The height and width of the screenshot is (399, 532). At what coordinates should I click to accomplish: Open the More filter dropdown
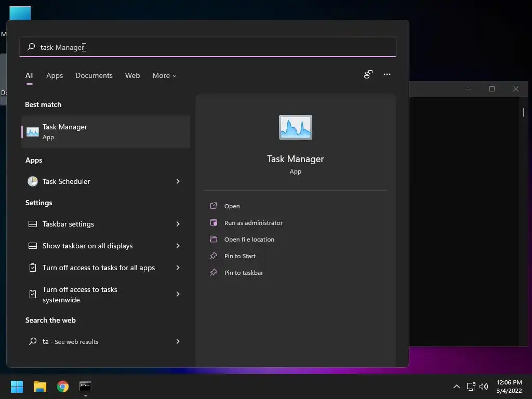pos(164,75)
